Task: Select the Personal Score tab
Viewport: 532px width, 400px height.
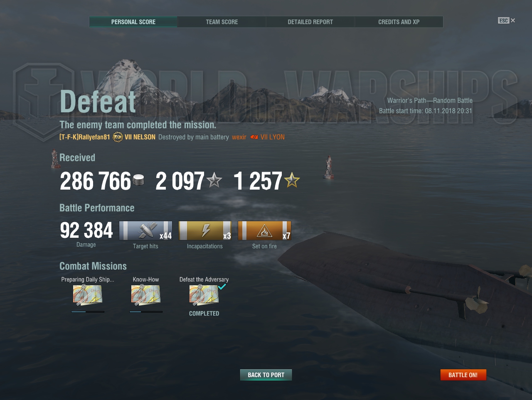Action: [133, 22]
